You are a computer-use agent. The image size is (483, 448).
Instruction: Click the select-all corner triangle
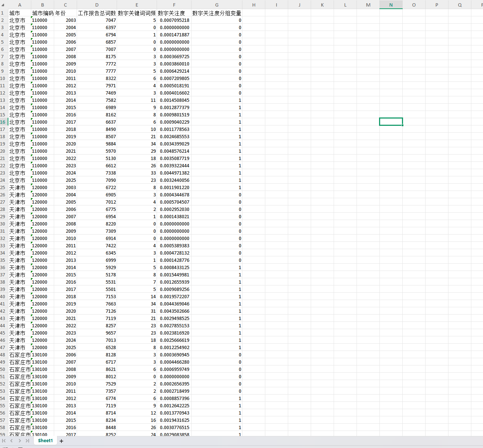(3, 5)
